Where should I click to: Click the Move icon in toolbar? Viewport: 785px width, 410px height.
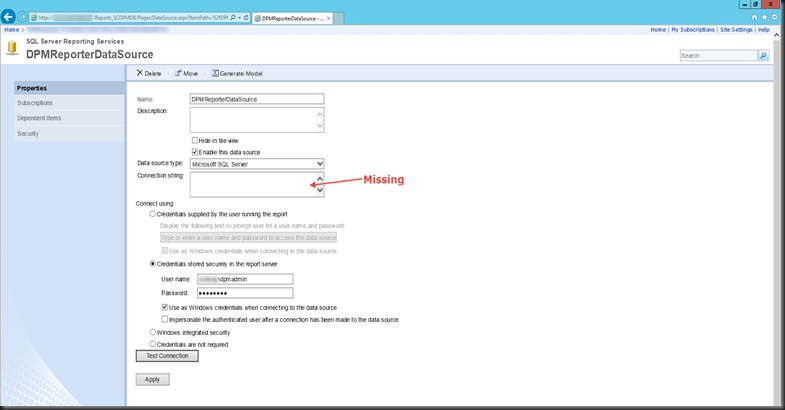coord(178,73)
